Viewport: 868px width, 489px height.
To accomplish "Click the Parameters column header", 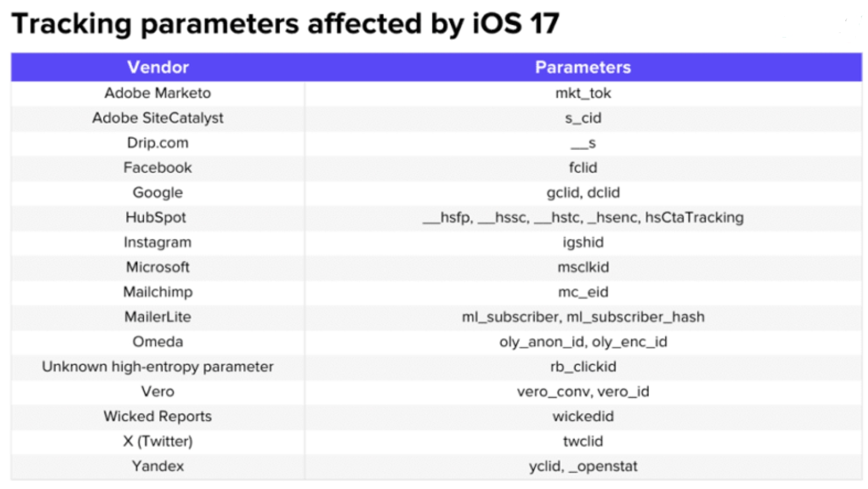I will tap(583, 67).
